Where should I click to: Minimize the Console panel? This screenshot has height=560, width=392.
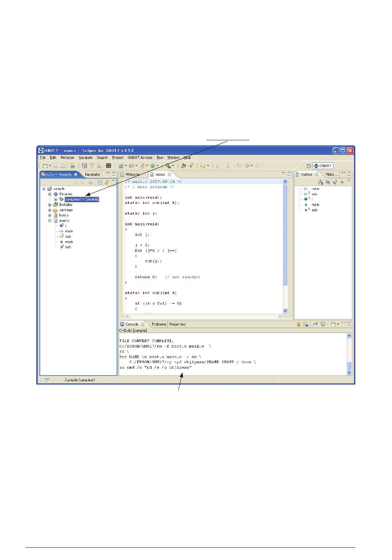[343, 323]
